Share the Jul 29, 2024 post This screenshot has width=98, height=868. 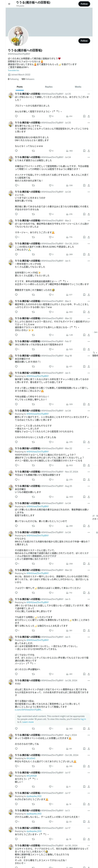pyautogui.click(x=89, y=729)
